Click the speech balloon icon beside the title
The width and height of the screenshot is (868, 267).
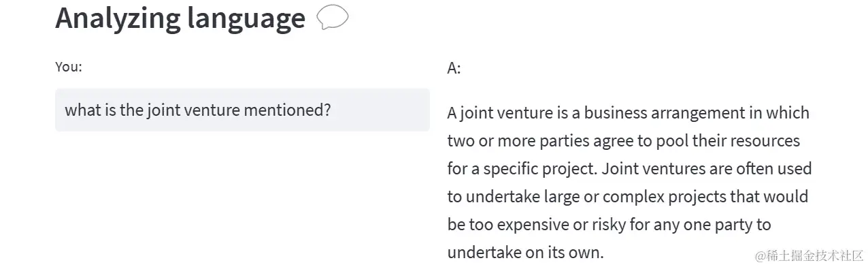pyautogui.click(x=333, y=18)
